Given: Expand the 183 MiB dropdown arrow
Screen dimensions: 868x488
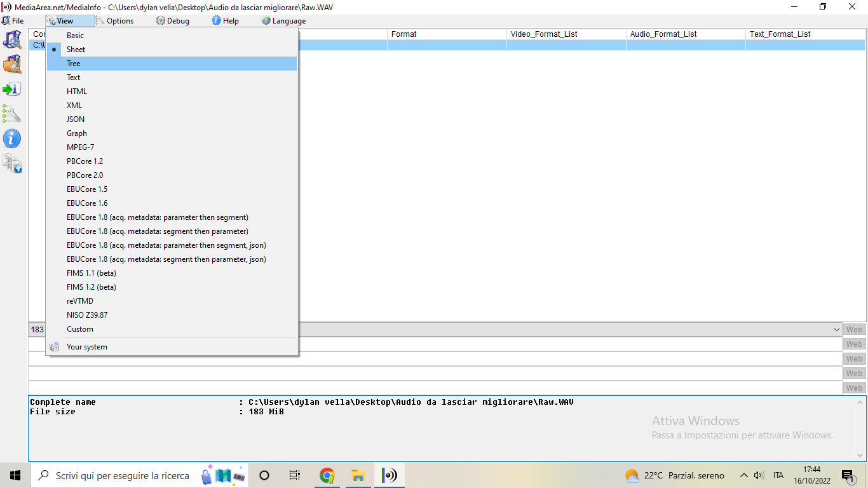Looking at the screenshot, I should coord(836,330).
